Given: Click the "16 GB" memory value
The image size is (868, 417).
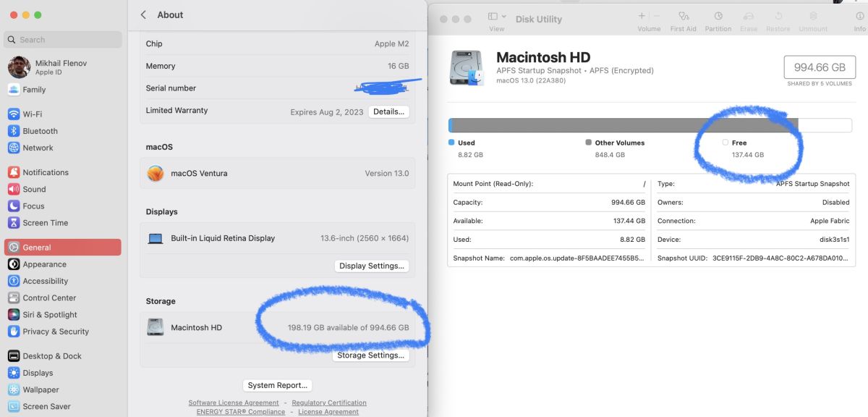Looking at the screenshot, I should point(398,66).
